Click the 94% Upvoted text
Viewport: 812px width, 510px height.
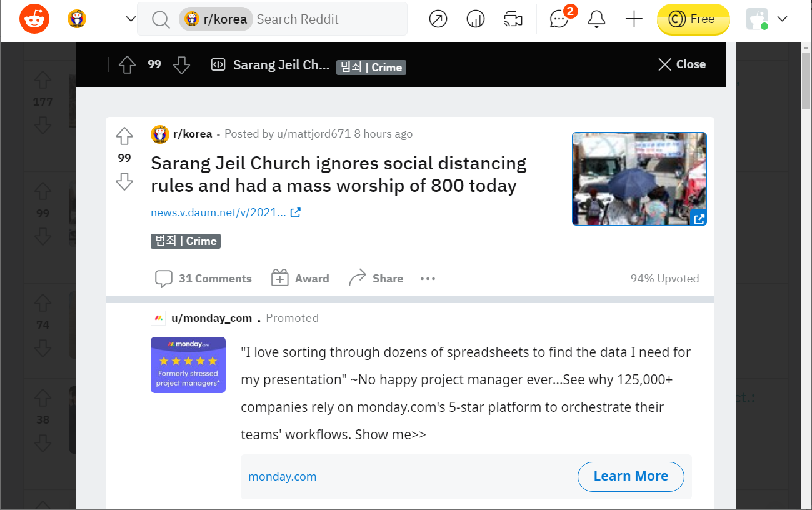(x=664, y=279)
